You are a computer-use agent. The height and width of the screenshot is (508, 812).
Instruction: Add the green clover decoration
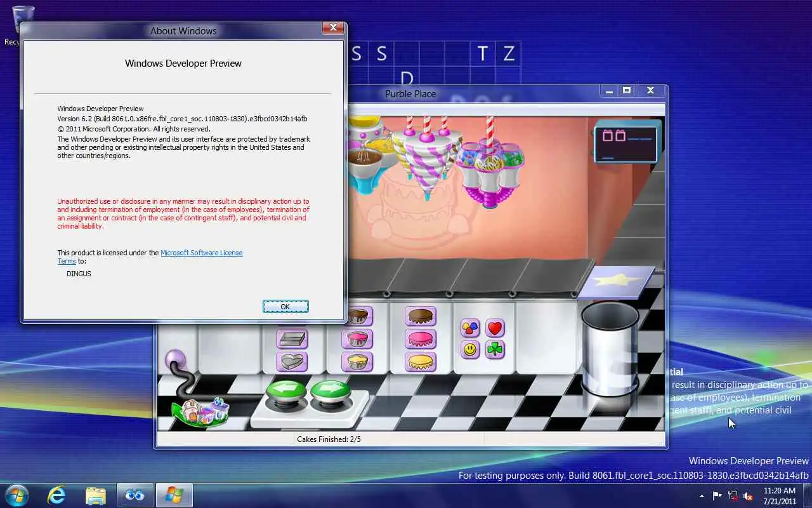click(x=495, y=350)
